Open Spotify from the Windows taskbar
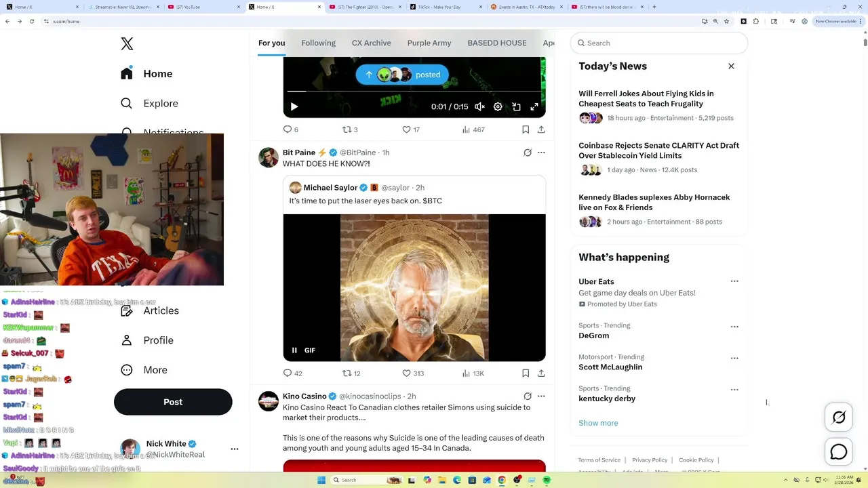 pos(547,480)
